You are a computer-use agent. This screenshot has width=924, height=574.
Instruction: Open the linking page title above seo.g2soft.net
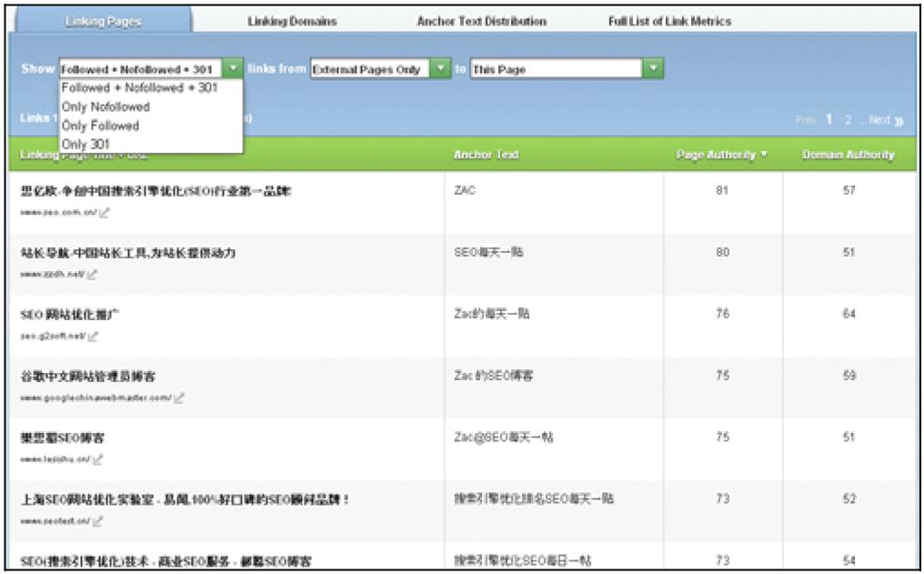pyautogui.click(x=69, y=315)
